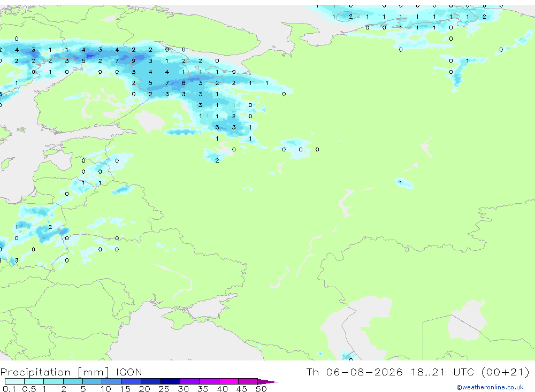Viewport: 535px width, 392px height.
Task: Click the '10' legend scale label
Action: [x=106, y=389]
